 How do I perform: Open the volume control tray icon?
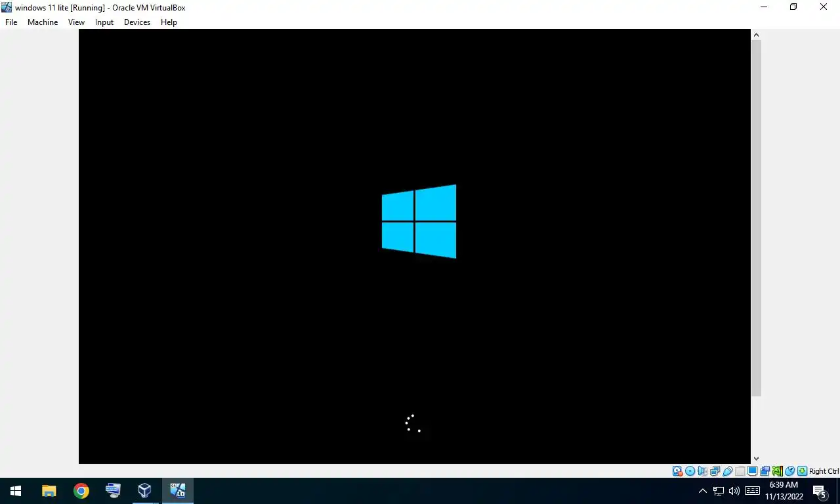[x=734, y=491]
